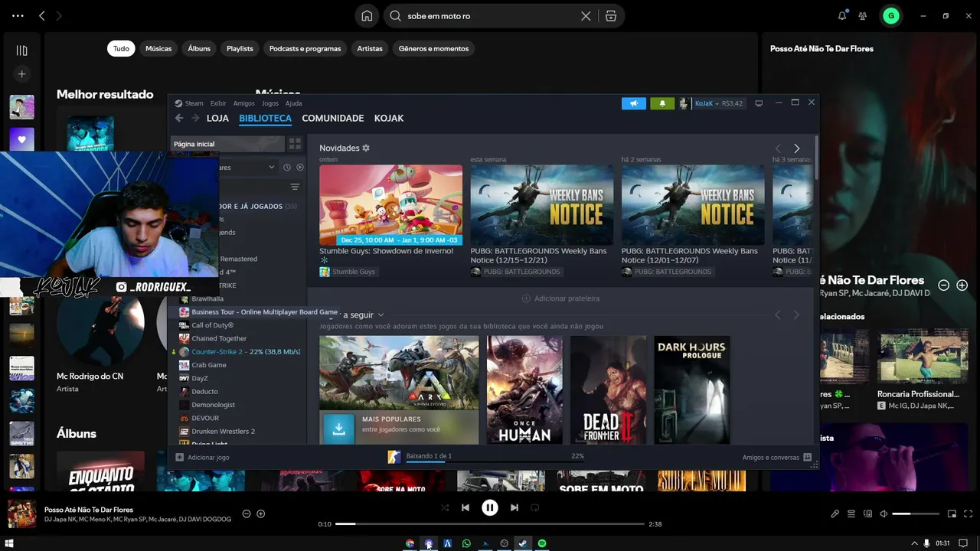Clear the Spotify search field
Screen dimensions: 980x551
586,16
